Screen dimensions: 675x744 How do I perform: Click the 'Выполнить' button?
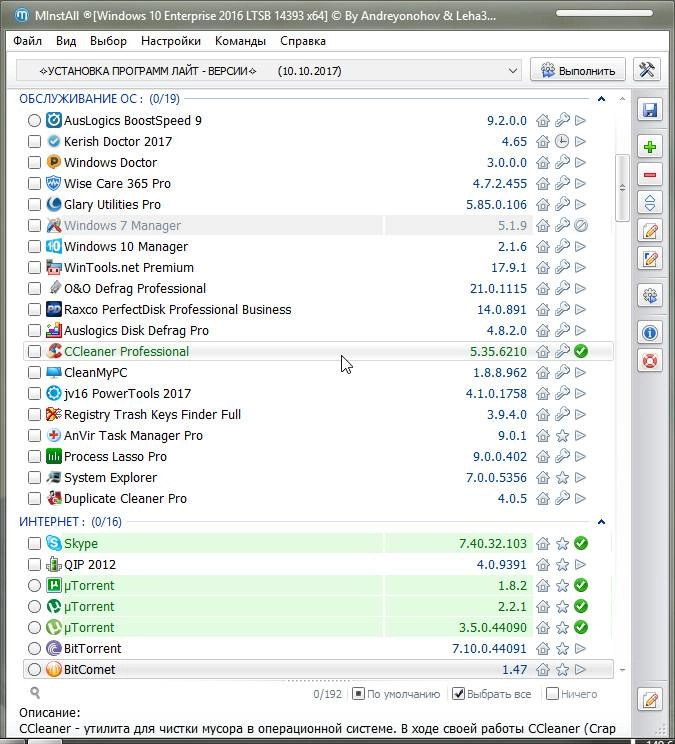click(x=578, y=70)
